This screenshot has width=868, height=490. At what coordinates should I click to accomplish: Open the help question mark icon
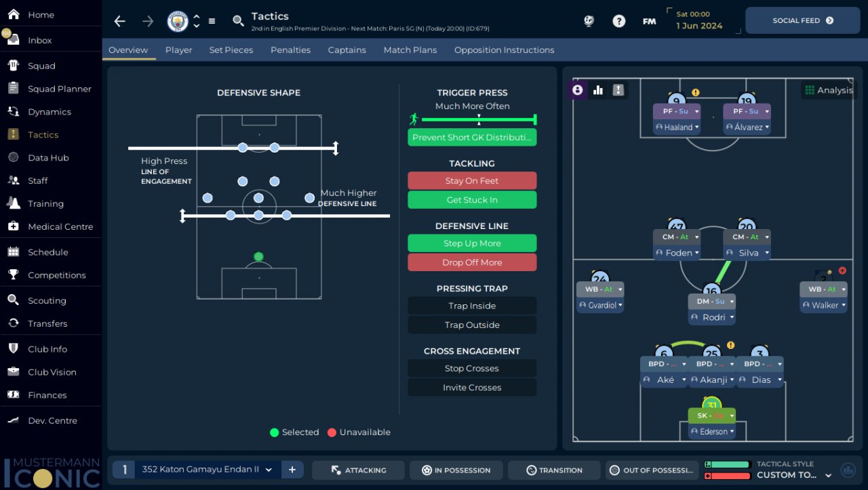coord(618,21)
